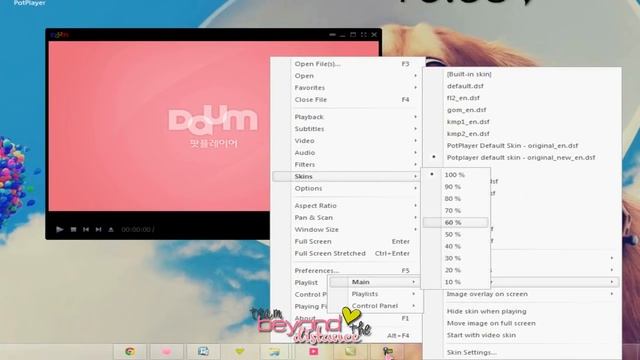
Task: Toggle the fullscreen icon in PotPlayer title bar
Action: tap(363, 35)
